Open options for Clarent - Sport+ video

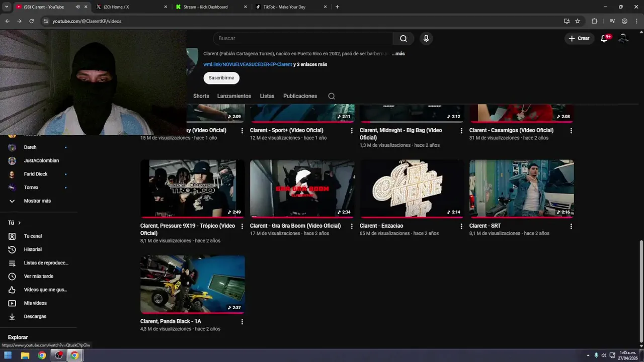pos(352,131)
